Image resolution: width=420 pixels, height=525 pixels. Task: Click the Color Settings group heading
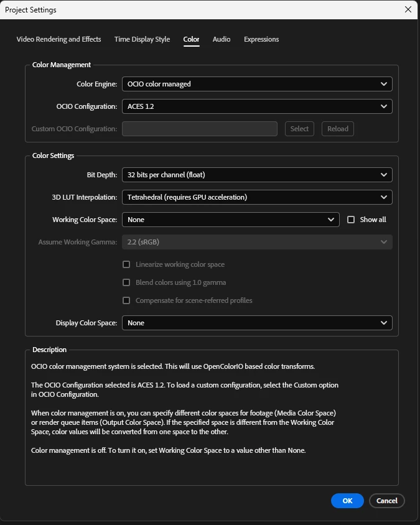(53, 156)
